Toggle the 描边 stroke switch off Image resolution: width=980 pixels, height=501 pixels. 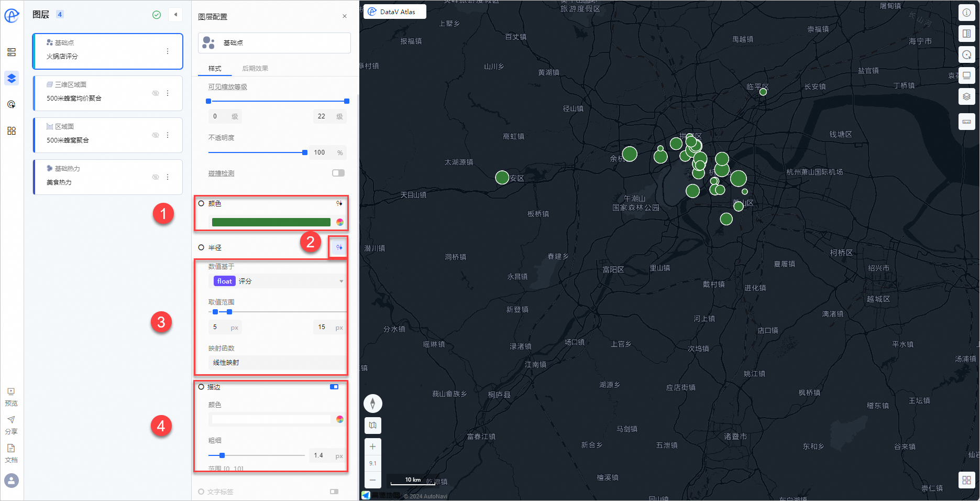tap(334, 387)
